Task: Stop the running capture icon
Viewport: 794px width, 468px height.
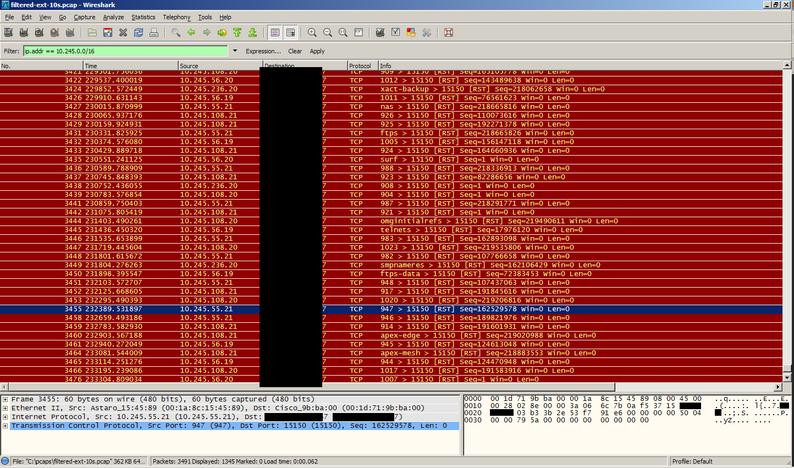Action: pyautogui.click(x=55, y=32)
